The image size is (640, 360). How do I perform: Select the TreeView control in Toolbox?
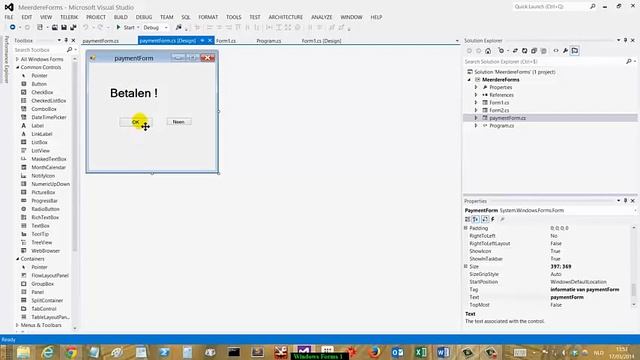pos(42,242)
